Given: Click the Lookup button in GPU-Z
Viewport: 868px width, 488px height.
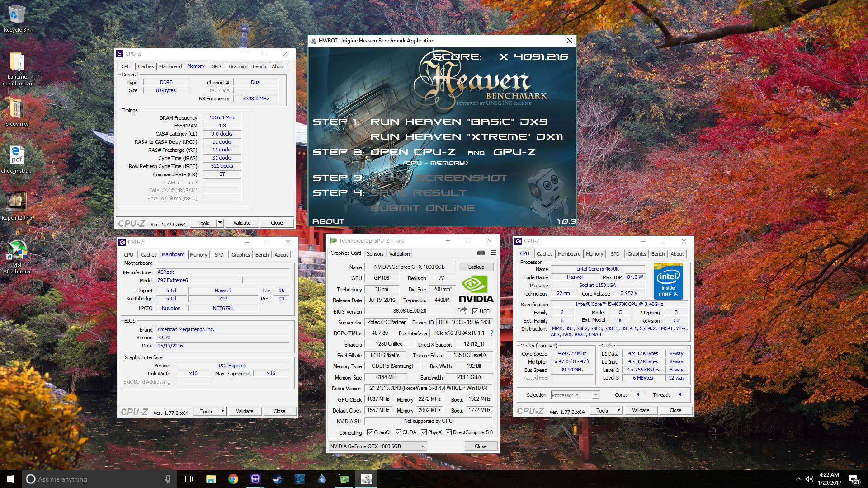Looking at the screenshot, I should pos(476,267).
